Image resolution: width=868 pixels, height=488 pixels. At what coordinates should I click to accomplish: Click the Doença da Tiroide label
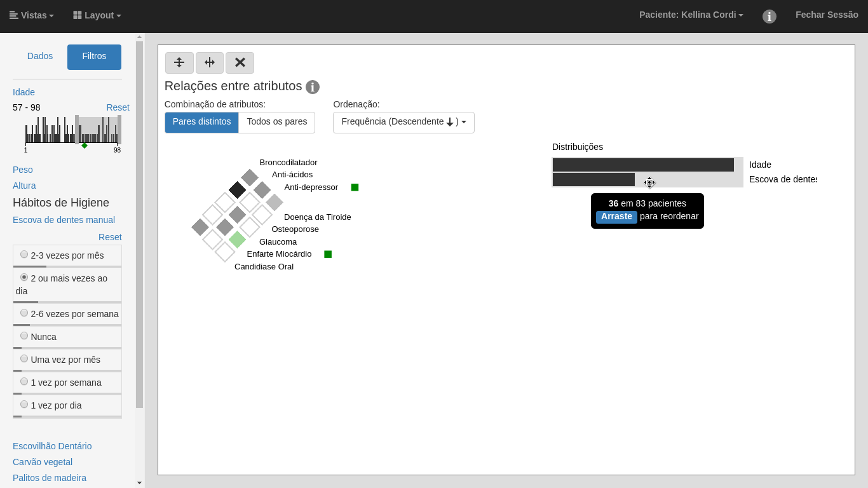click(x=318, y=217)
